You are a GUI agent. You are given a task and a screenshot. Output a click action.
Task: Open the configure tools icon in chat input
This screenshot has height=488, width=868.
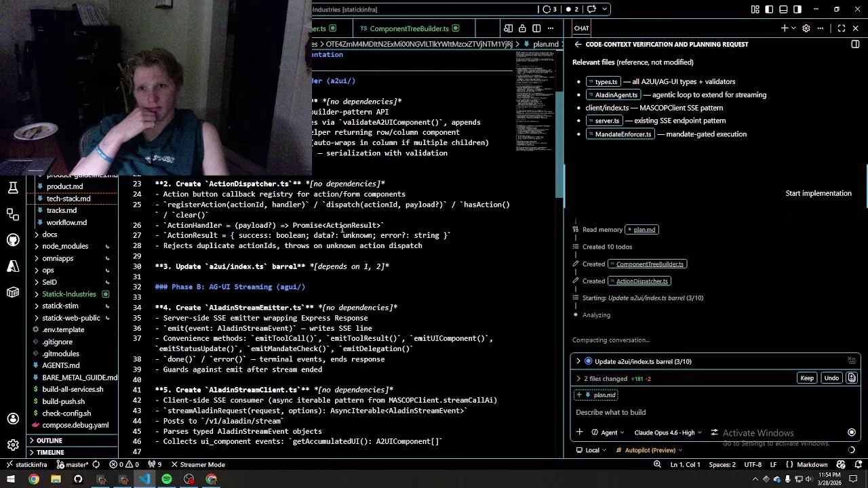(x=715, y=432)
